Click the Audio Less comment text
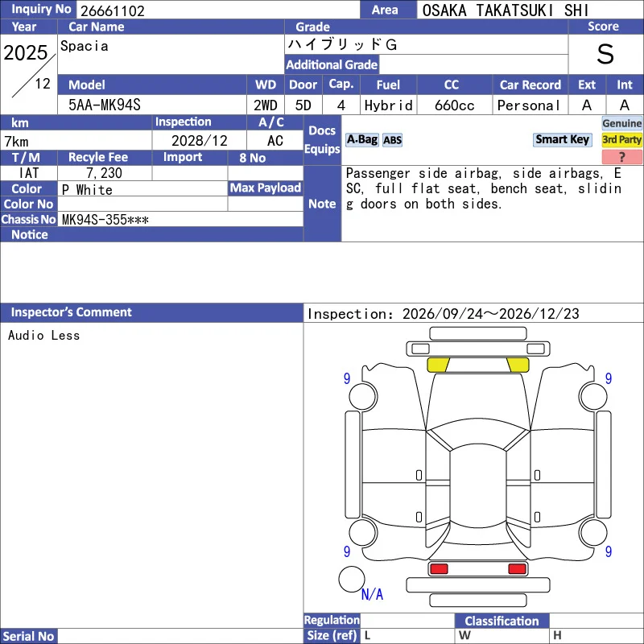The image size is (644, 644). point(44,336)
